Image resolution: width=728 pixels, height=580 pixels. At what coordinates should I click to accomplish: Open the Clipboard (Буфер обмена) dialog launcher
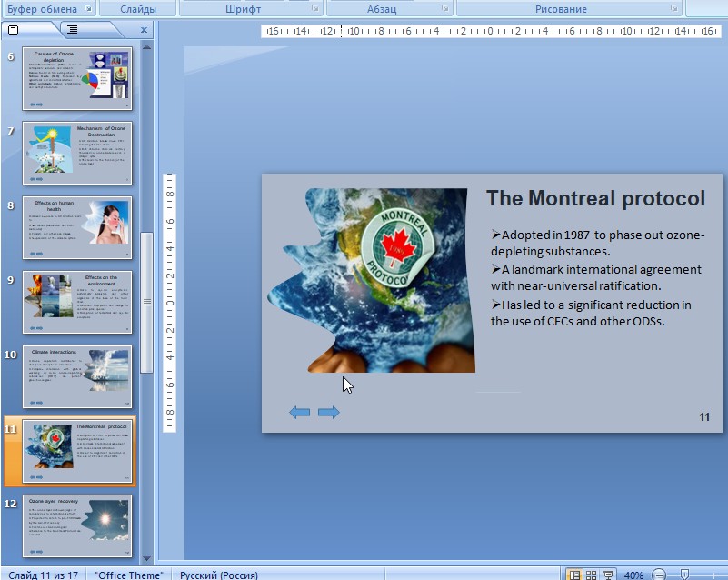pyautogui.click(x=88, y=8)
